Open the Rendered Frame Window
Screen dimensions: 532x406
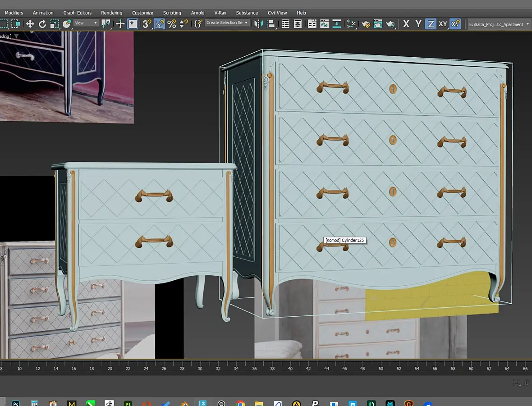tap(378, 24)
